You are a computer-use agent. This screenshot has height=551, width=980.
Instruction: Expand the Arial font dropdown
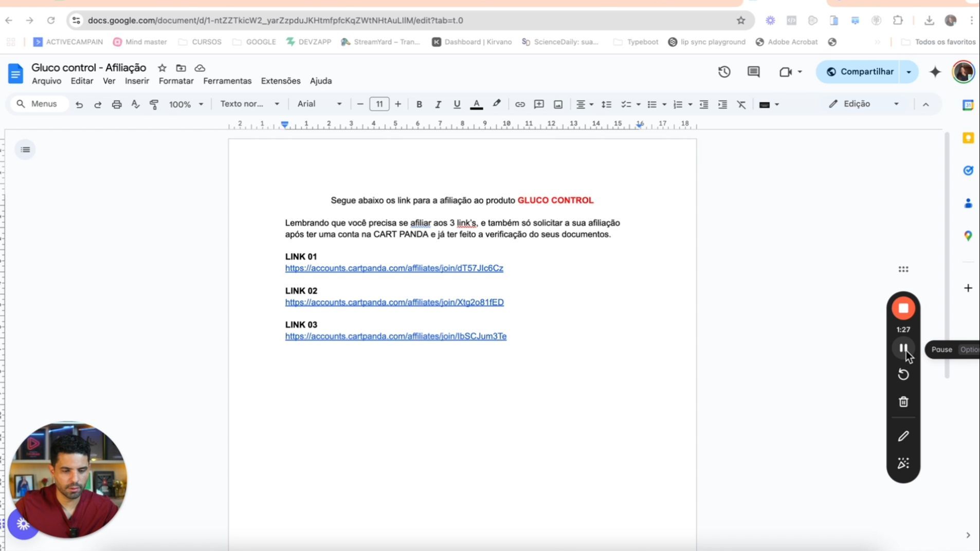(319, 104)
